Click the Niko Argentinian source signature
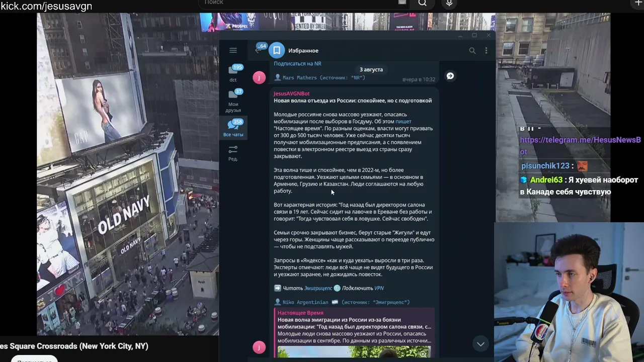This screenshot has height=362, width=644. point(342,302)
